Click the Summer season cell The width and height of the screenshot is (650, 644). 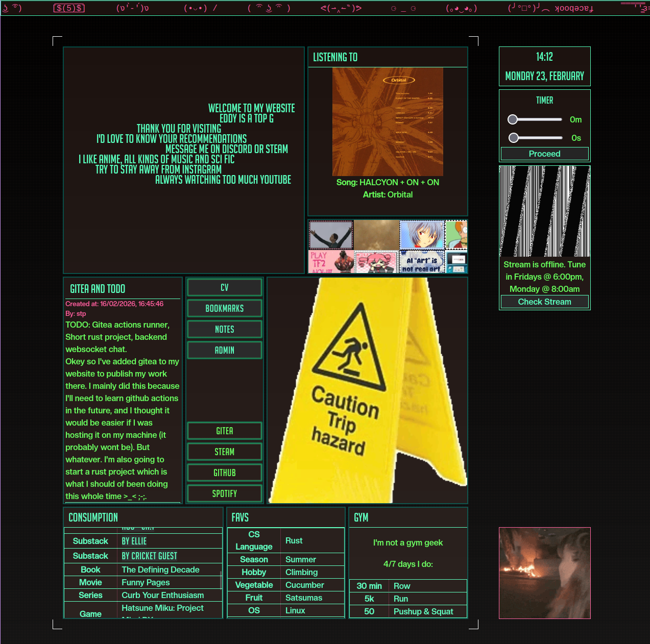point(300,559)
